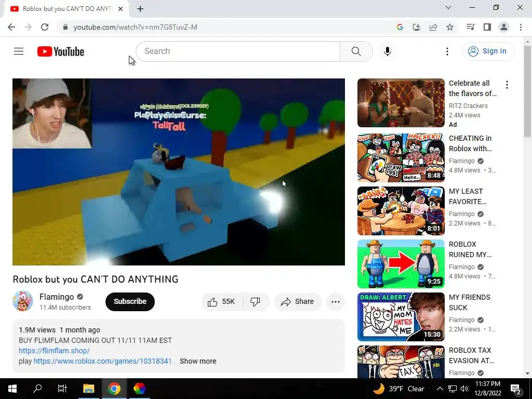532x399 pixels.
Task: View site information lock icon
Action: [65, 27]
